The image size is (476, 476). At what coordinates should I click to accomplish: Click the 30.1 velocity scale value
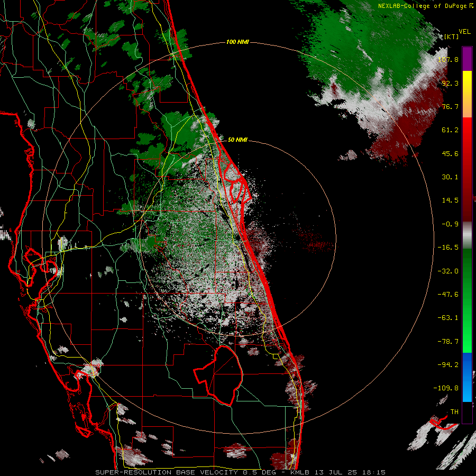(x=450, y=177)
